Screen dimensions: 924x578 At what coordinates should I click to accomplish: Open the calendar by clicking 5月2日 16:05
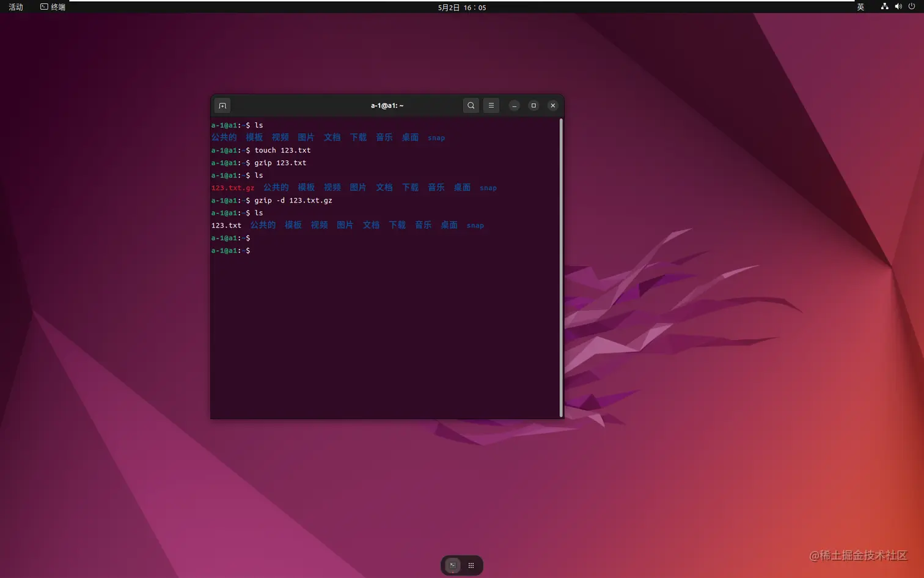tap(461, 7)
